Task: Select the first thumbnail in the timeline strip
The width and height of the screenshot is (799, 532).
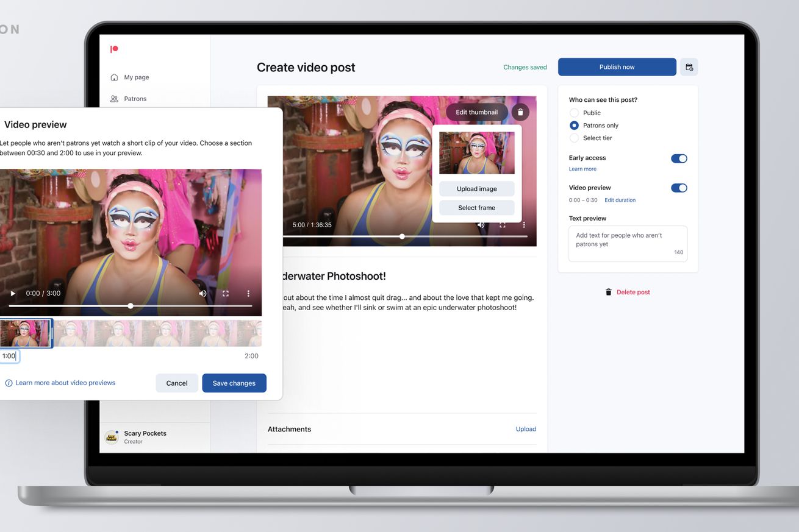Action: point(26,333)
